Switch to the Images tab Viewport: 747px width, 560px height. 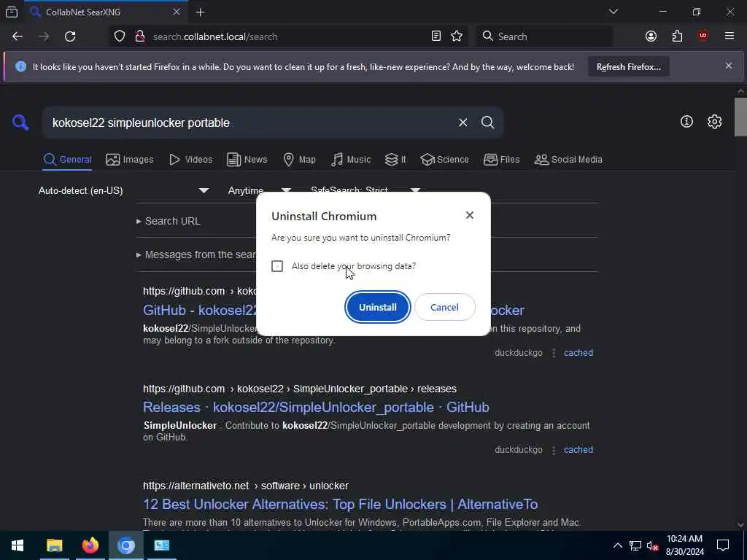(130, 160)
